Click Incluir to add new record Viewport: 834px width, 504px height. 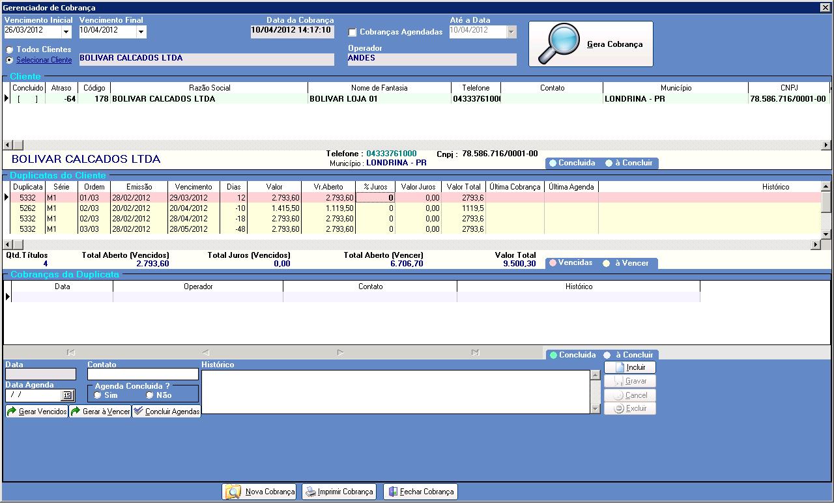630,367
